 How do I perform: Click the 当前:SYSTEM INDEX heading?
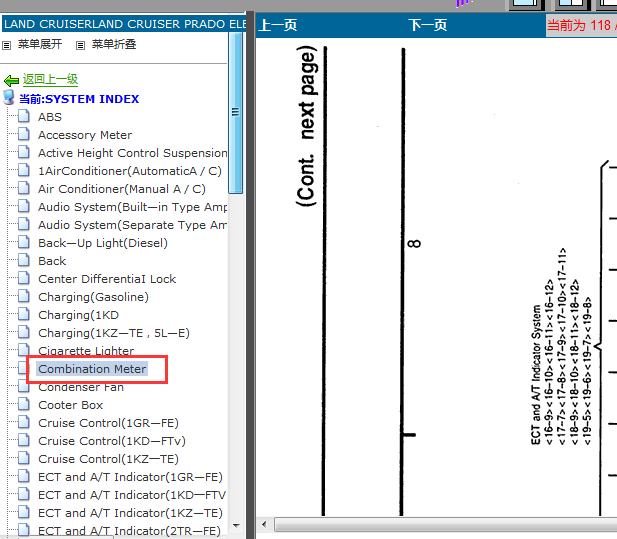click(x=79, y=99)
